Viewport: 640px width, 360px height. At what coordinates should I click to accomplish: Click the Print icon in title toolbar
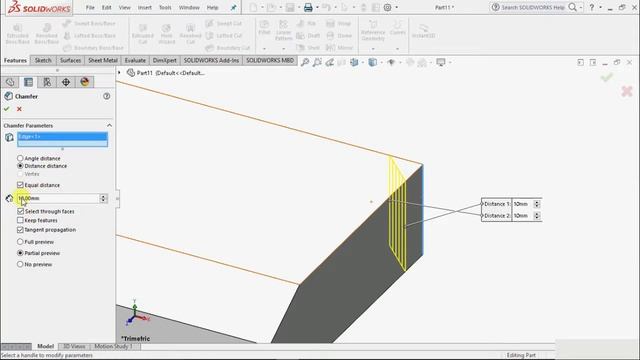click(308, 7)
